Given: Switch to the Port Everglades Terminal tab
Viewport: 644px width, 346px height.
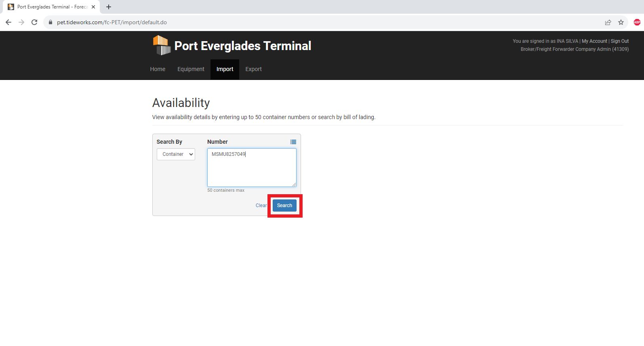Looking at the screenshot, I should (51, 7).
